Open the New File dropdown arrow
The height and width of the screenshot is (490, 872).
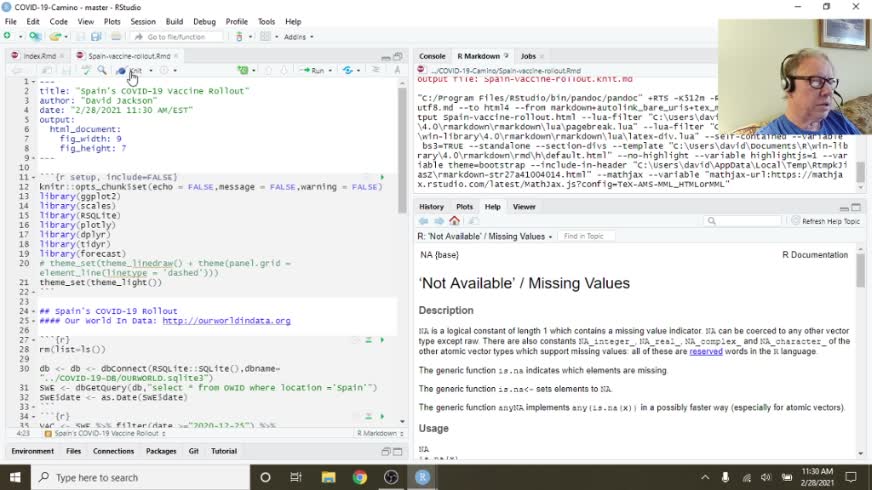21,37
